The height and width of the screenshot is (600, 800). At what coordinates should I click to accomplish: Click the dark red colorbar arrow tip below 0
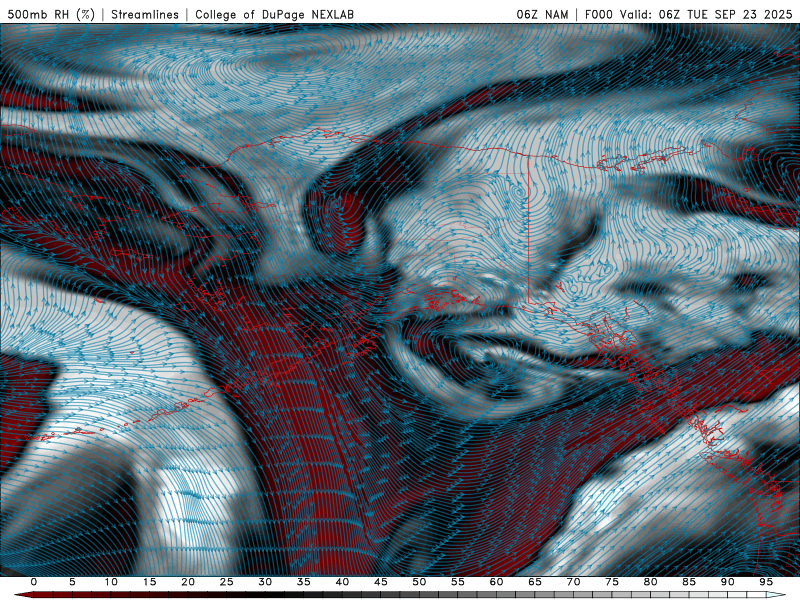tap(23, 595)
